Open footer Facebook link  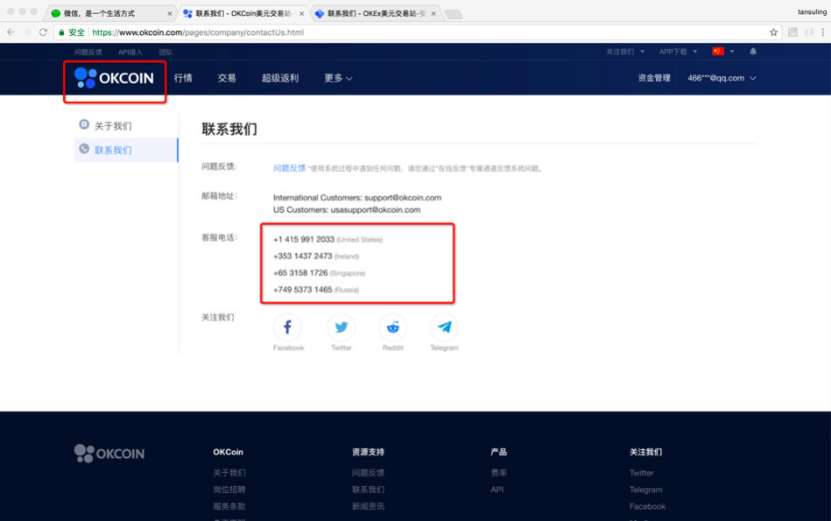(647, 507)
